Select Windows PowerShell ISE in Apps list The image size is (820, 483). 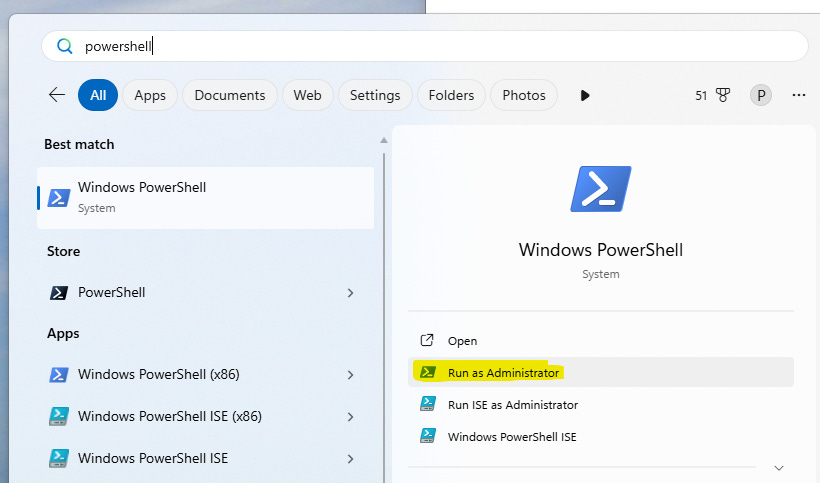205,458
